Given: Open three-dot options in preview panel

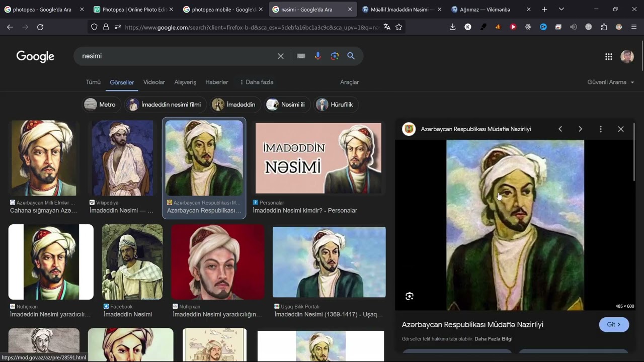Looking at the screenshot, I should pos(600,129).
